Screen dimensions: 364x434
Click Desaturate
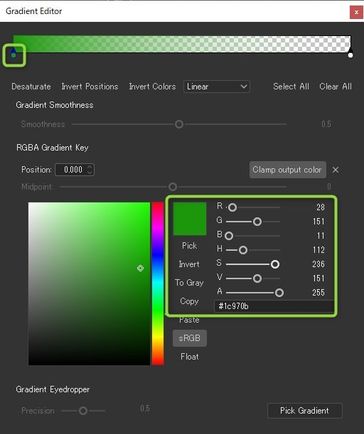pyautogui.click(x=31, y=87)
